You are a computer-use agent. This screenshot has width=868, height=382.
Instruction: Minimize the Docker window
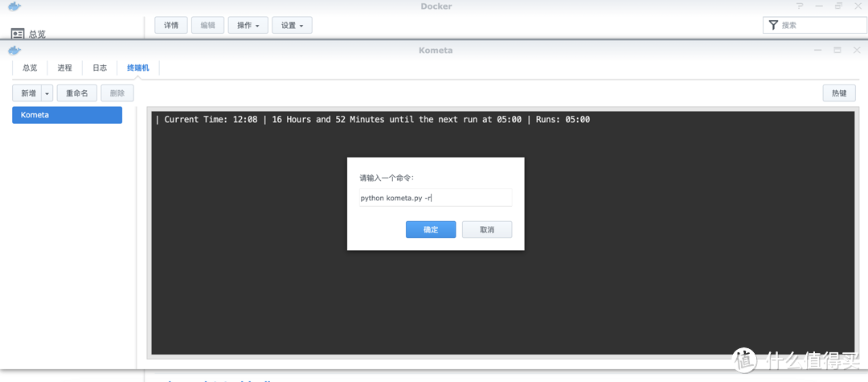tap(819, 6)
